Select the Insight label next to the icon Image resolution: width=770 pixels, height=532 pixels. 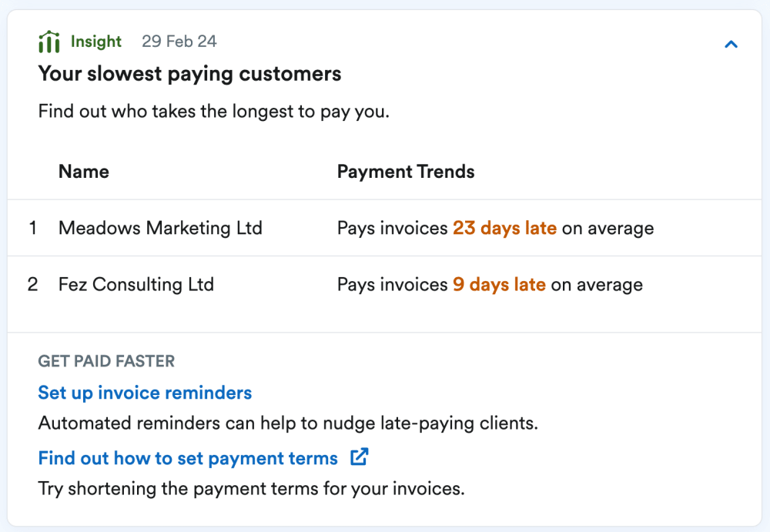96,42
